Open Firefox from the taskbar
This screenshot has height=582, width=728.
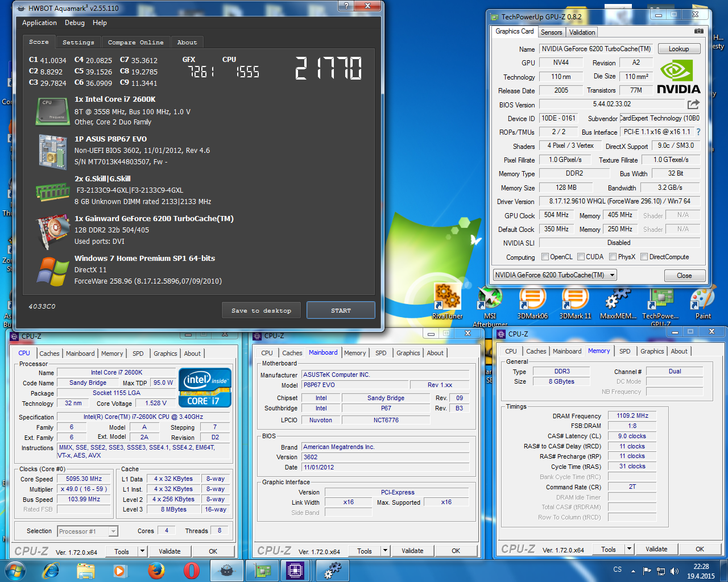click(156, 571)
